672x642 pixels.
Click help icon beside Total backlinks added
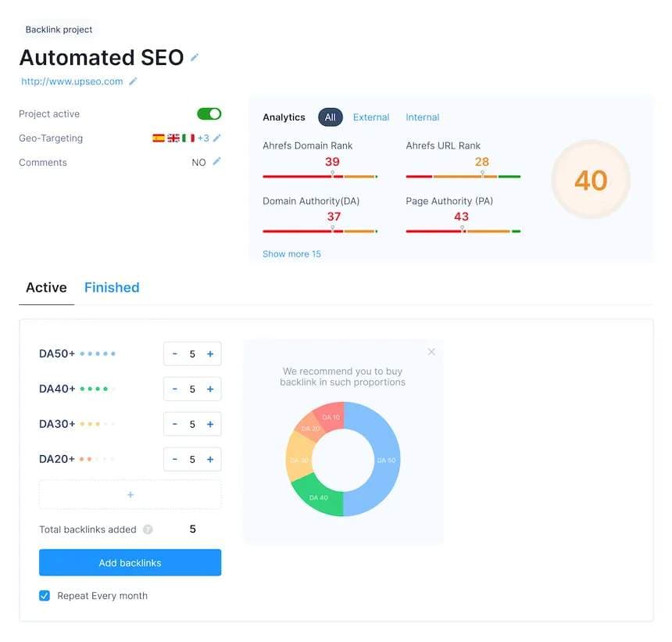point(148,529)
